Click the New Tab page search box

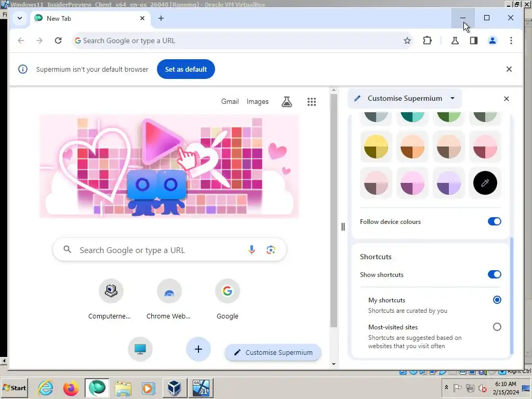coord(169,250)
